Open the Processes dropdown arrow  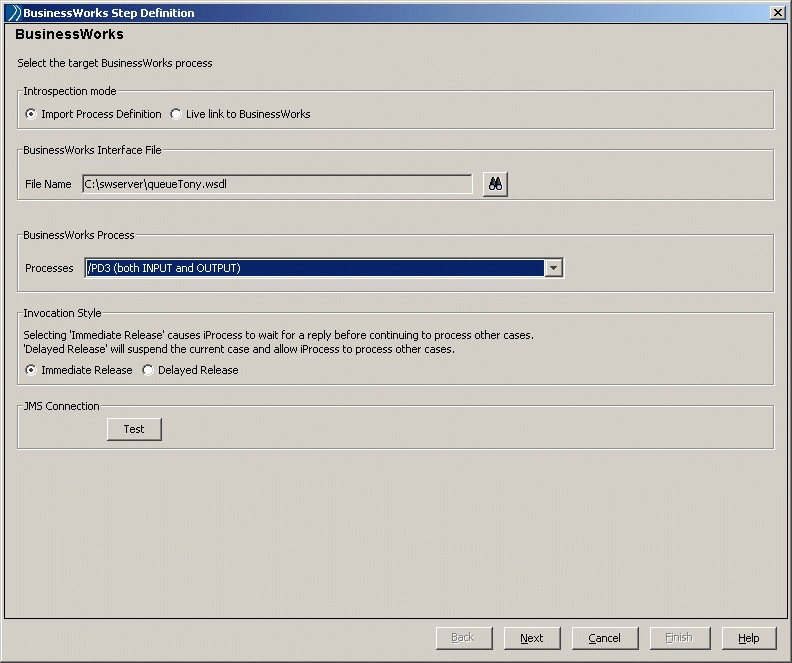coord(554,268)
